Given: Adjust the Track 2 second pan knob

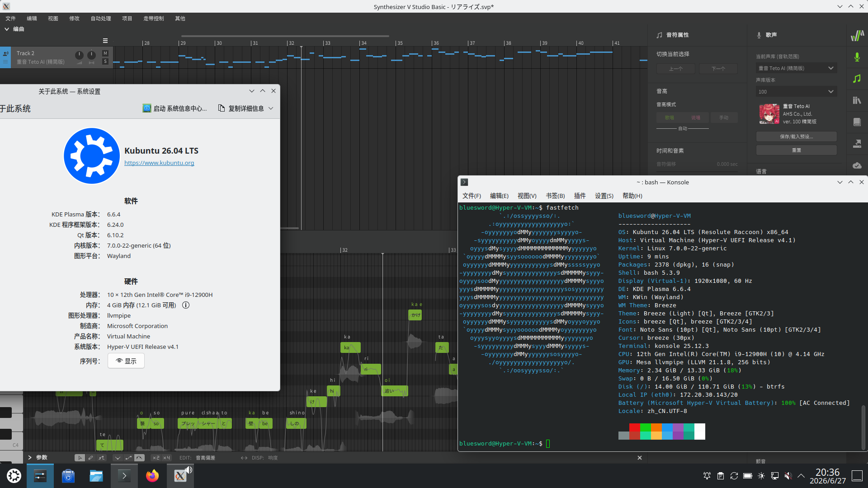Looking at the screenshot, I should 91,55.
